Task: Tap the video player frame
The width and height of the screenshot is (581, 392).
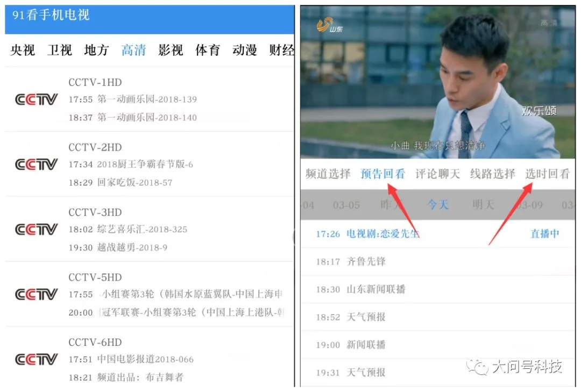Action: (437, 82)
